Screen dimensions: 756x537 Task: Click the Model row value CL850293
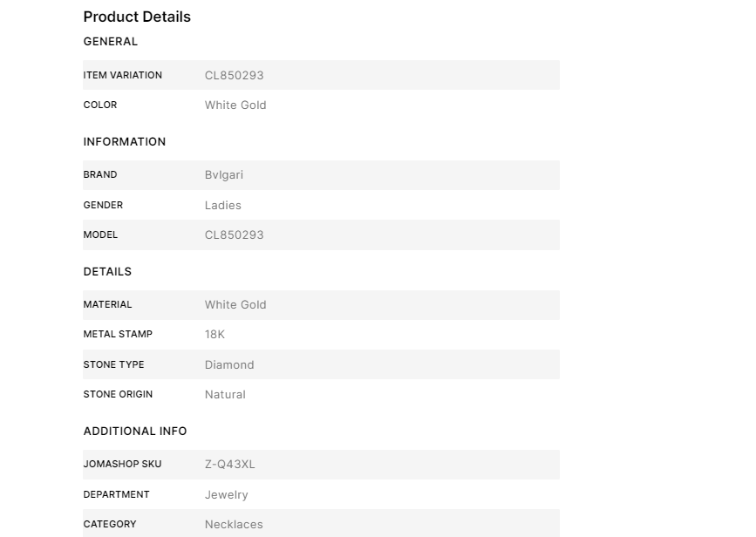tap(234, 235)
